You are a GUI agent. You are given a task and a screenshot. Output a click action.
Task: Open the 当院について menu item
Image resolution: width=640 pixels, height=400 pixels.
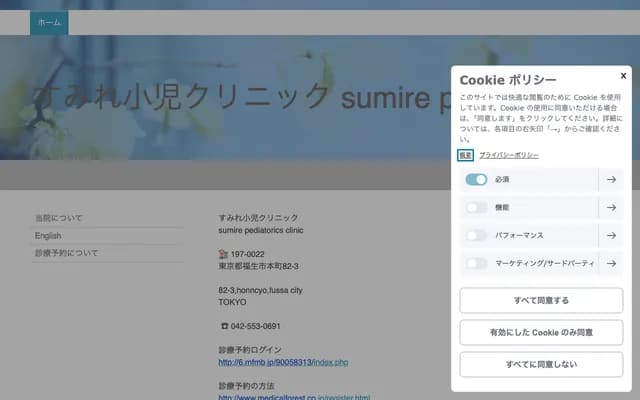click(x=59, y=218)
